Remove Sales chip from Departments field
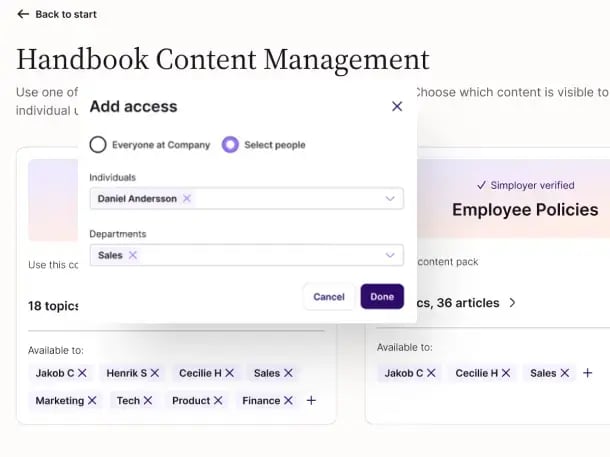Screen dimensions: 610x457 (x=133, y=255)
